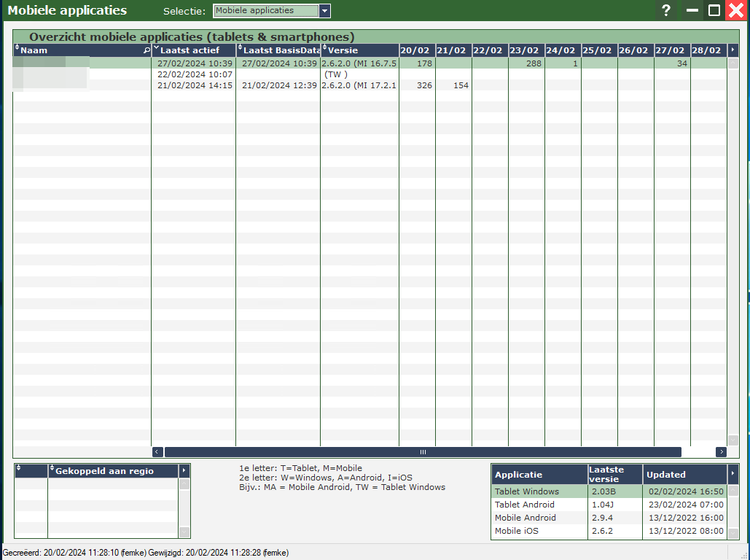Select the 27/02 date column header
This screenshot has width=750, height=560.
point(671,50)
